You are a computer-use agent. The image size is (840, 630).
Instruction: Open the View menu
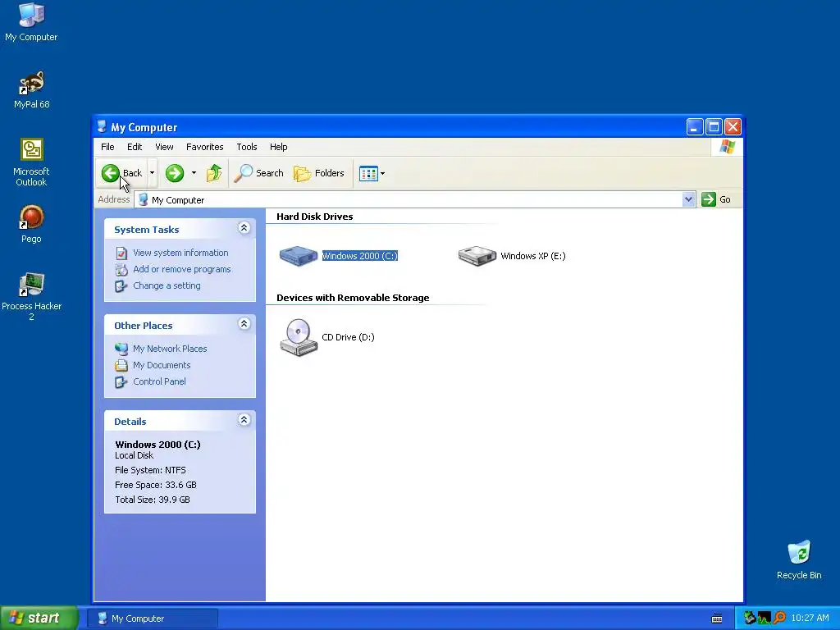[x=164, y=147]
